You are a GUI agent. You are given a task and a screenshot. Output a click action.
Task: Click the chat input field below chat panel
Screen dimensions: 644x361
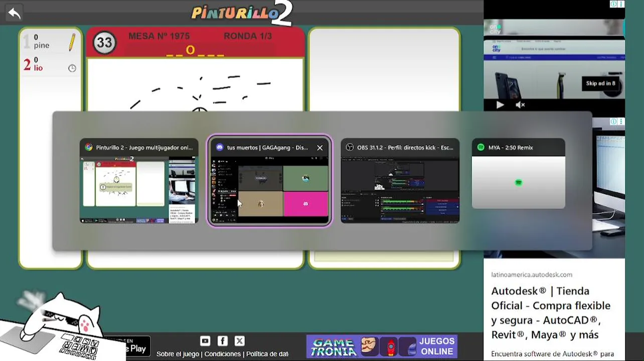[384, 257]
